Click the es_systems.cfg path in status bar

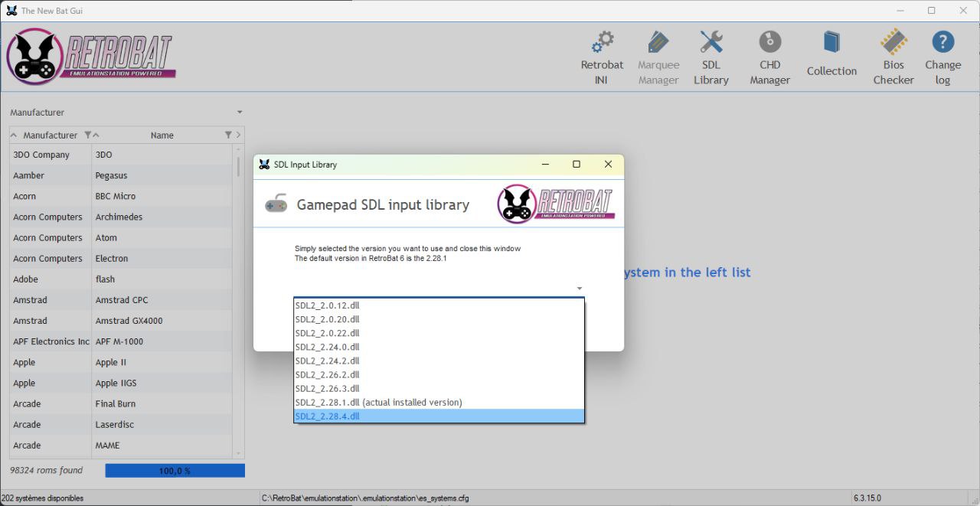point(365,498)
